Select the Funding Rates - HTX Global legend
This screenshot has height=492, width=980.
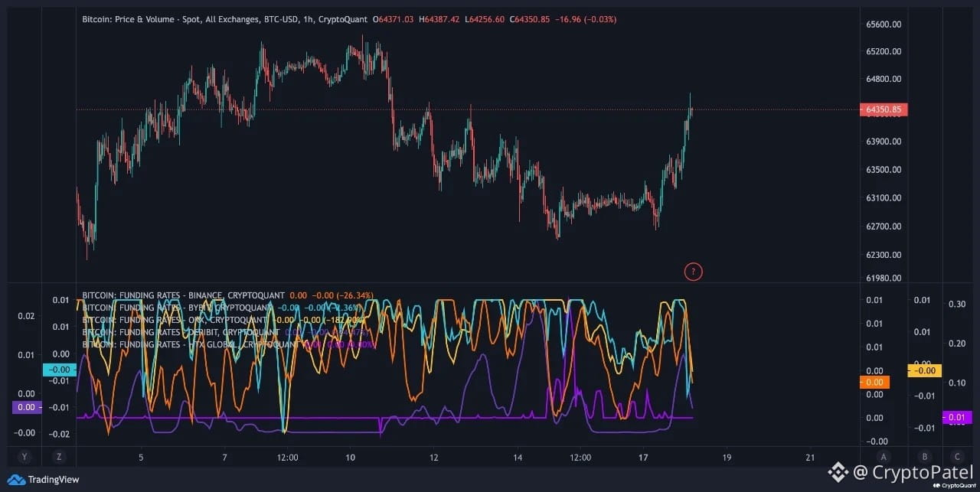click(191, 344)
